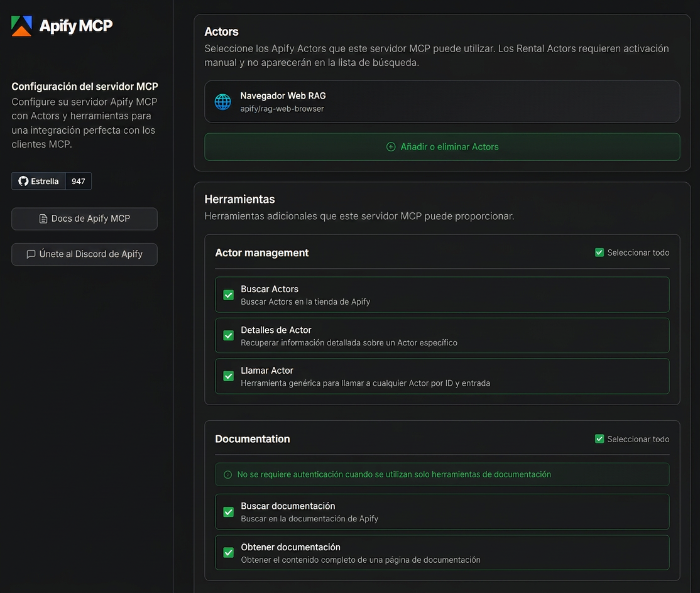Click the globe icon of Navegador Web RAG
700x593 pixels.
coord(223,102)
